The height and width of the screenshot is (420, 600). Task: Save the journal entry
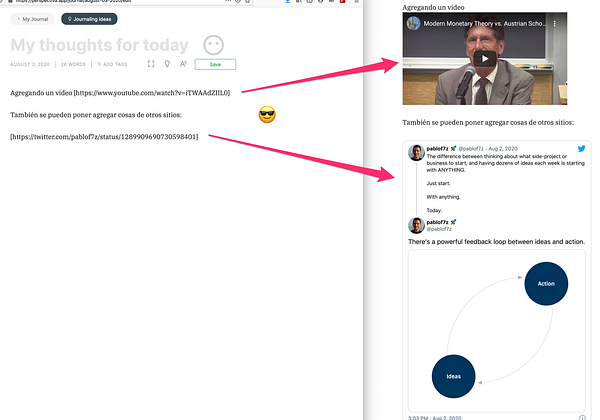(215, 64)
